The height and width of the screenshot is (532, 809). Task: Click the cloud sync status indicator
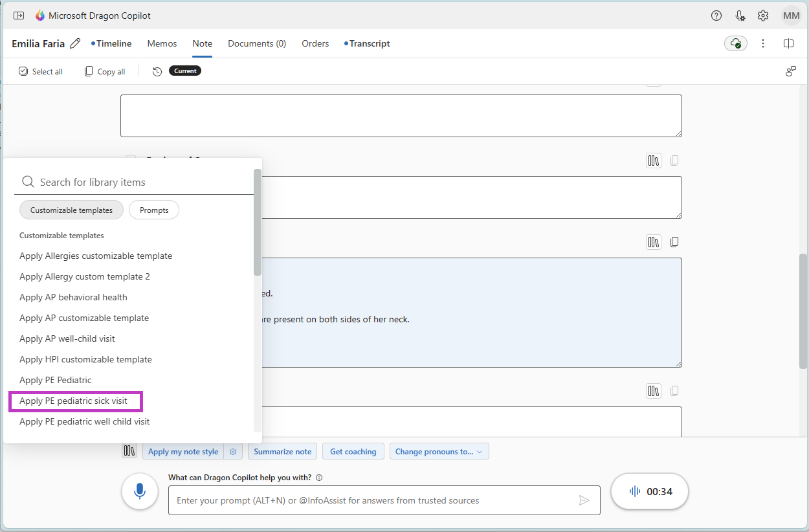click(735, 43)
